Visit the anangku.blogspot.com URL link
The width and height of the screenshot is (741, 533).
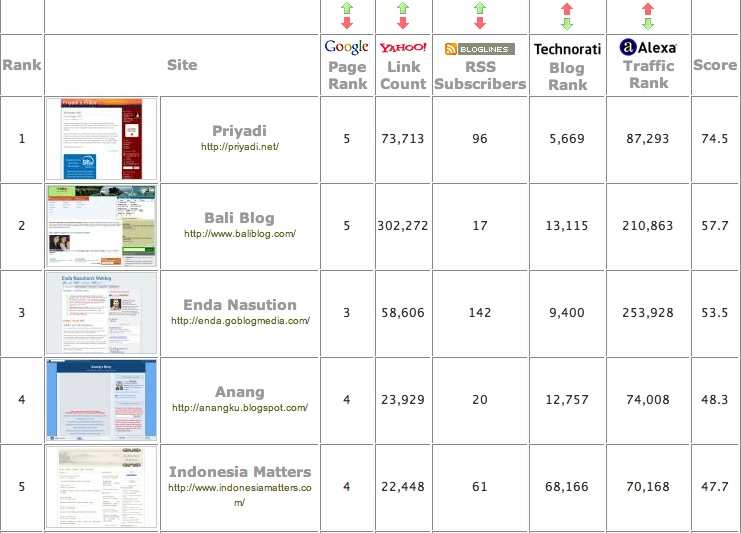pyautogui.click(x=240, y=408)
